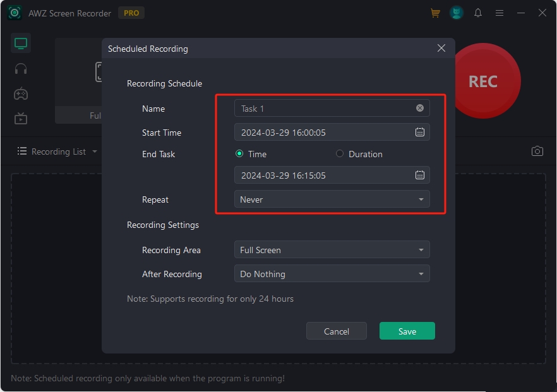Click the screenshot camera icon
The image size is (557, 392).
[537, 151]
